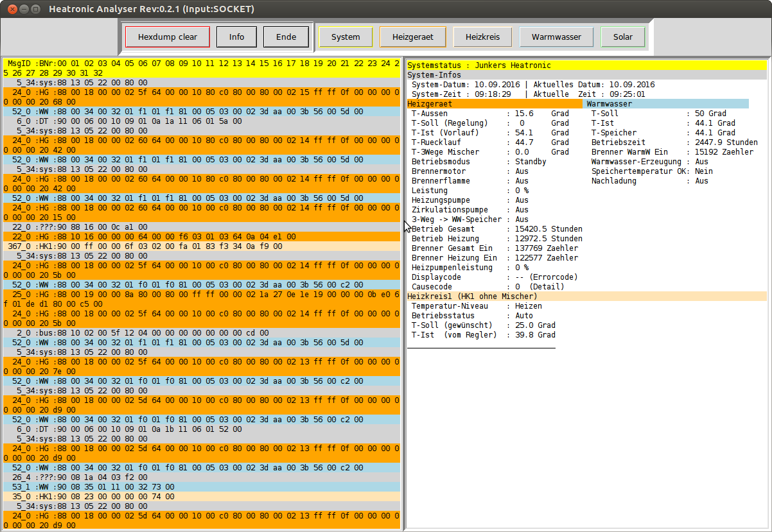Select the Causecode 0 (Detail) row
The image size is (772, 532).
click(488, 287)
